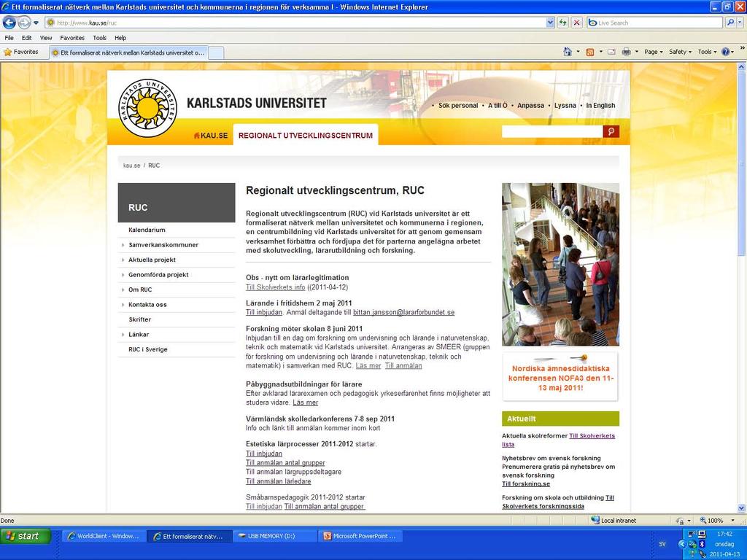Click the Read Mail envelope icon
Viewport: 747px width, 560px height.
tap(612, 52)
